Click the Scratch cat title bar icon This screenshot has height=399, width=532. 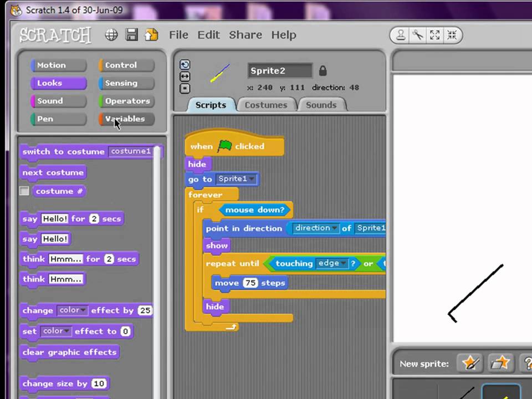point(16,10)
